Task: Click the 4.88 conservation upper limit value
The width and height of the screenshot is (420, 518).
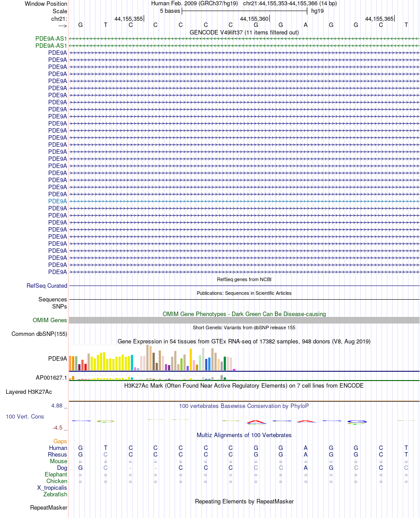Action: coord(57,405)
